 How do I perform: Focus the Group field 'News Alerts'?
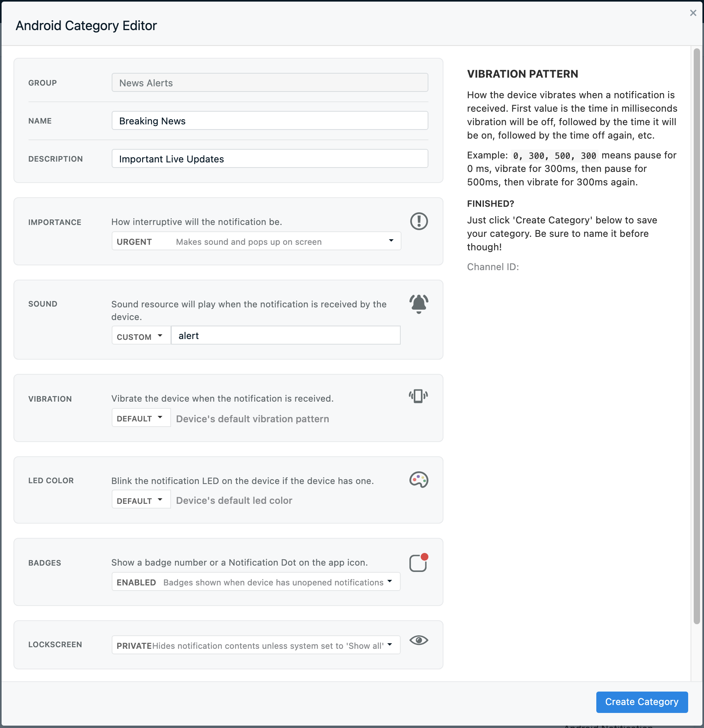[270, 83]
